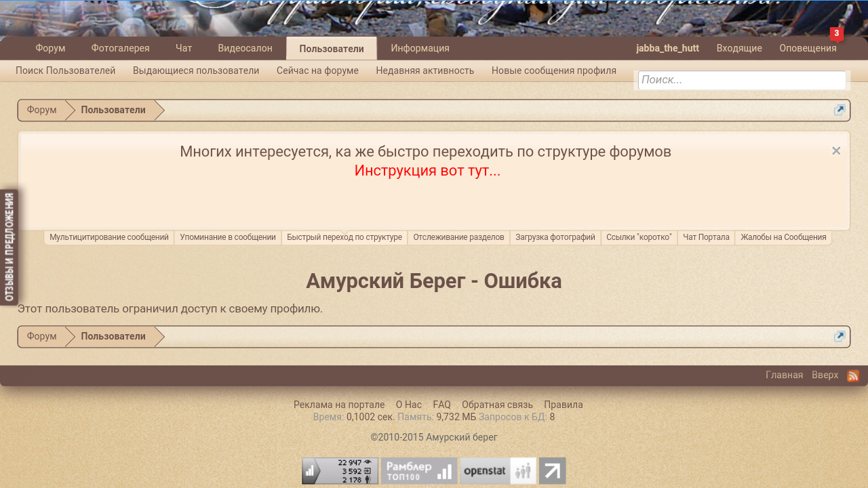
Task: Click the Главная footer link
Action: click(x=785, y=375)
